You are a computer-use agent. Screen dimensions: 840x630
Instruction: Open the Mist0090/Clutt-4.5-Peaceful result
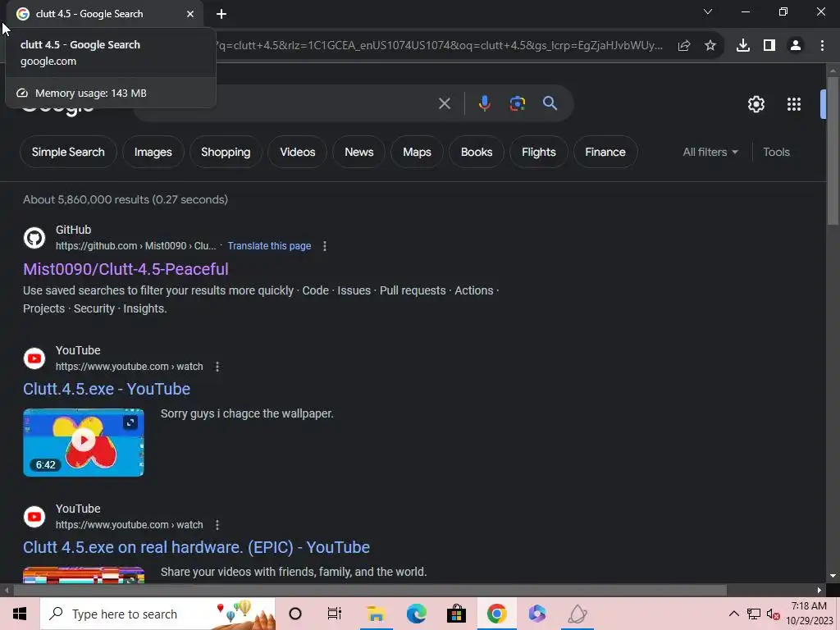click(126, 269)
